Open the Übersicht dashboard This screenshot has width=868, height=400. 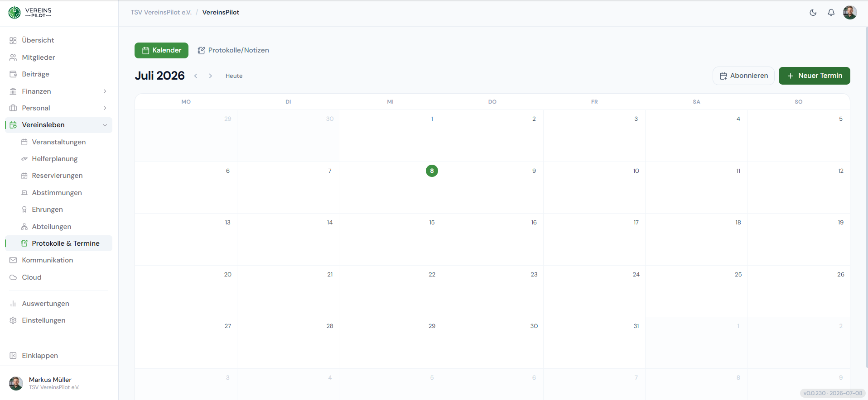(58, 40)
